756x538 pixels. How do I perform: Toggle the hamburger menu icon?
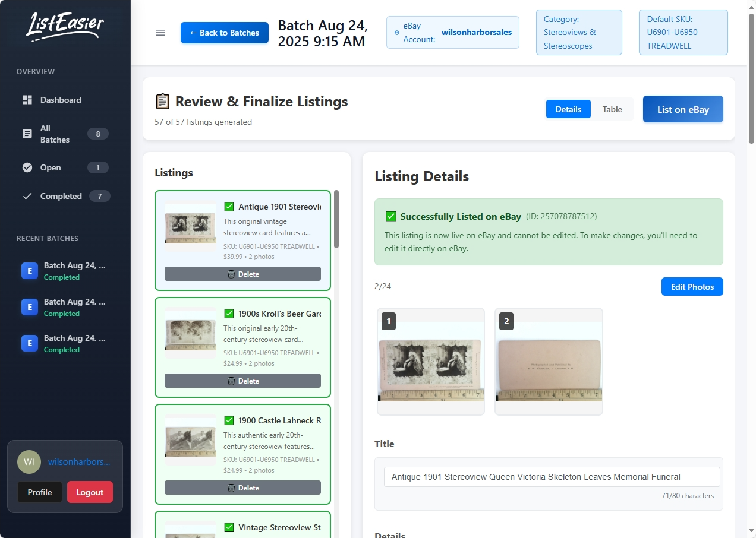160,33
